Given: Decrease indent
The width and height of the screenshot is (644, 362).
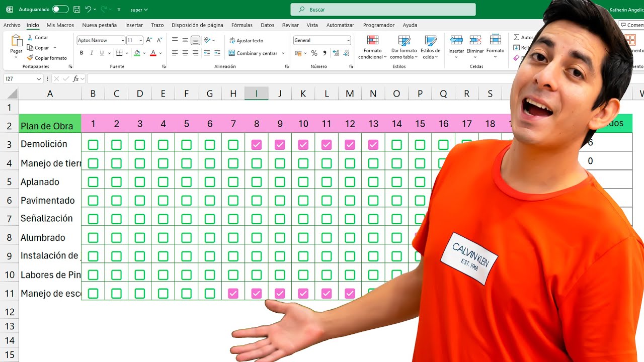Looking at the screenshot, I should pos(207,53).
